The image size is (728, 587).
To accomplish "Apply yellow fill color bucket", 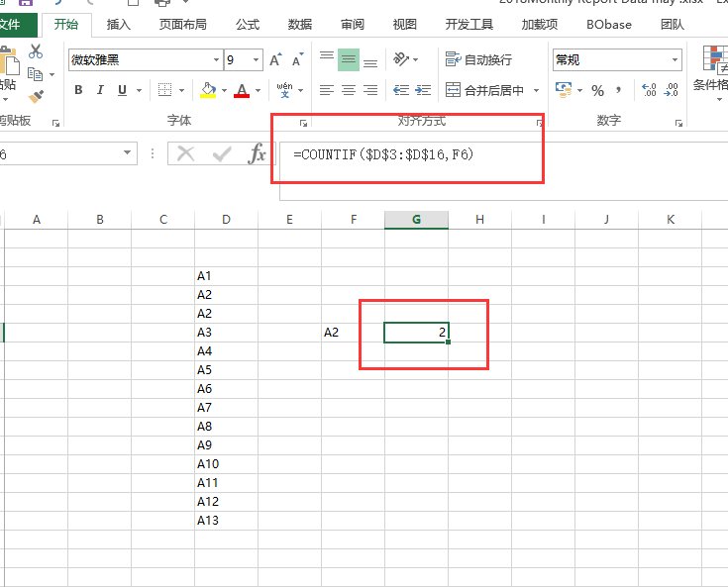I will pos(208,90).
